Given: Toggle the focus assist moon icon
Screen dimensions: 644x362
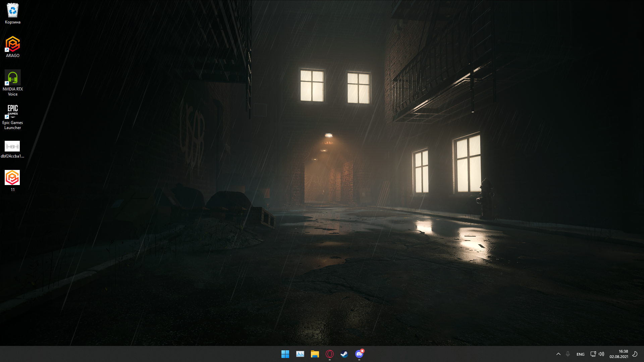Looking at the screenshot, I should click(635, 354).
